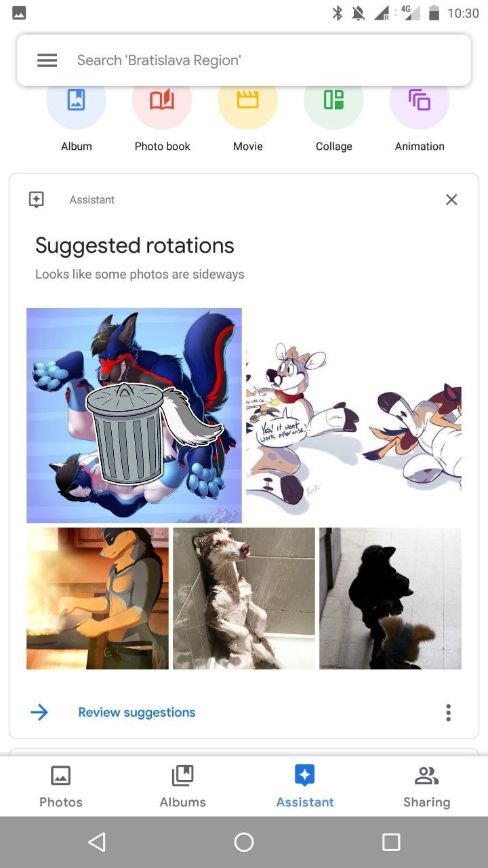Start a new Movie
This screenshot has height=868, width=488.
coord(247,102)
